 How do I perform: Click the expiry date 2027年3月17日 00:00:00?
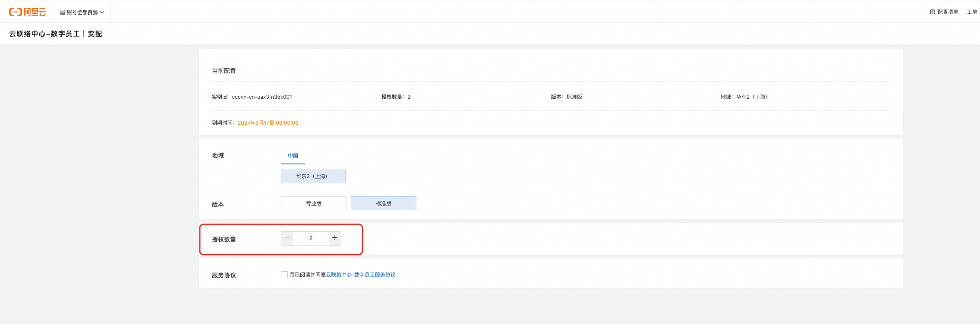click(x=268, y=123)
